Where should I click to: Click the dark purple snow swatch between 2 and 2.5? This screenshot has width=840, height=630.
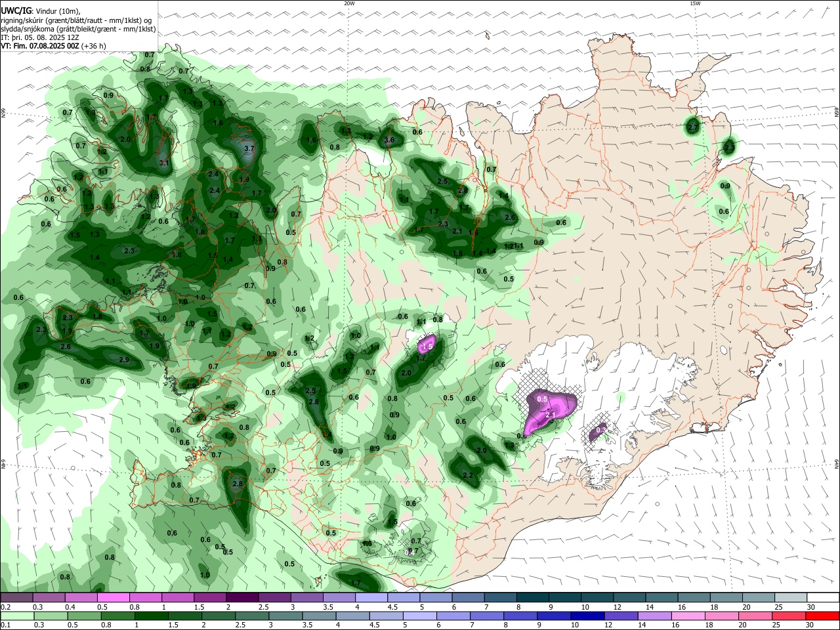pos(242,598)
